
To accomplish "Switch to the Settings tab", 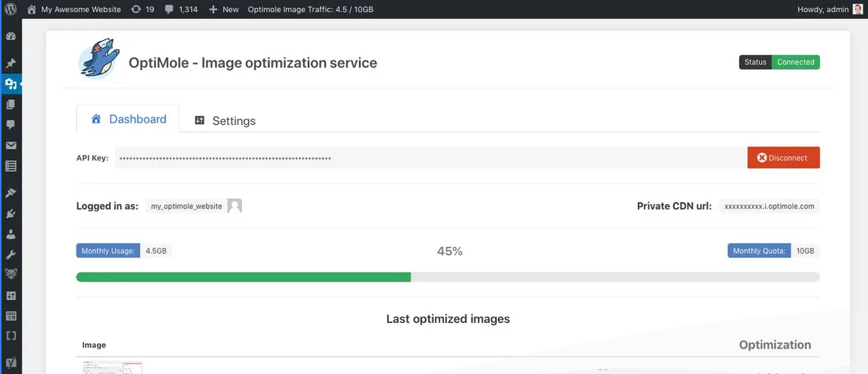I will pos(225,120).
